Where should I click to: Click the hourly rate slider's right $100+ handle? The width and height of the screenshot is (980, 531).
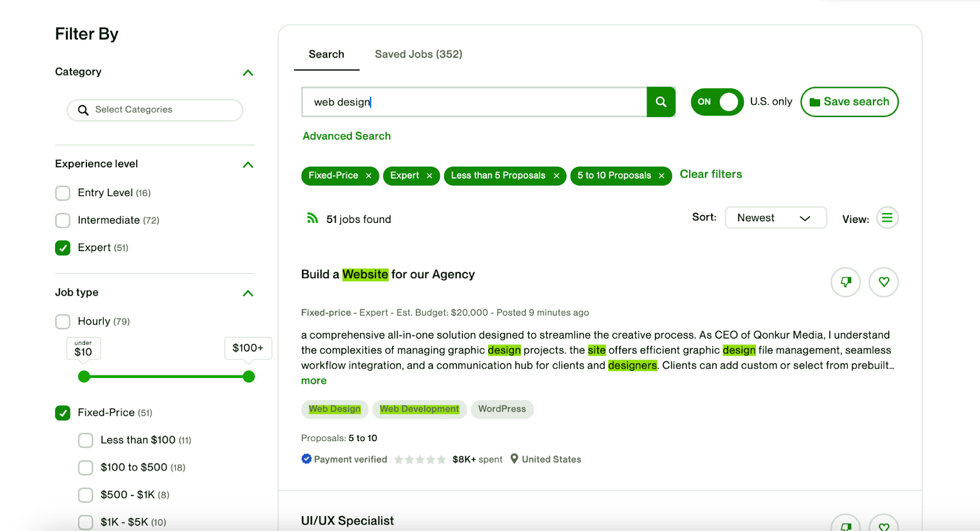[249, 377]
